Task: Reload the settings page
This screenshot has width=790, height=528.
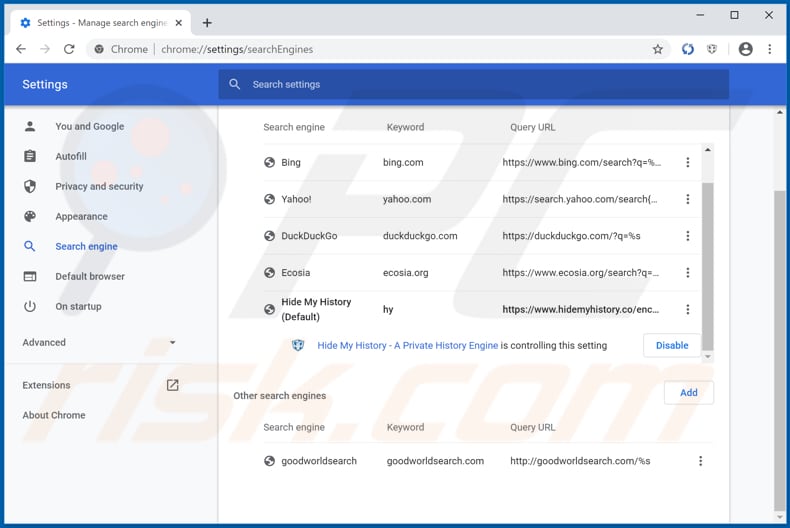Action: (69, 49)
